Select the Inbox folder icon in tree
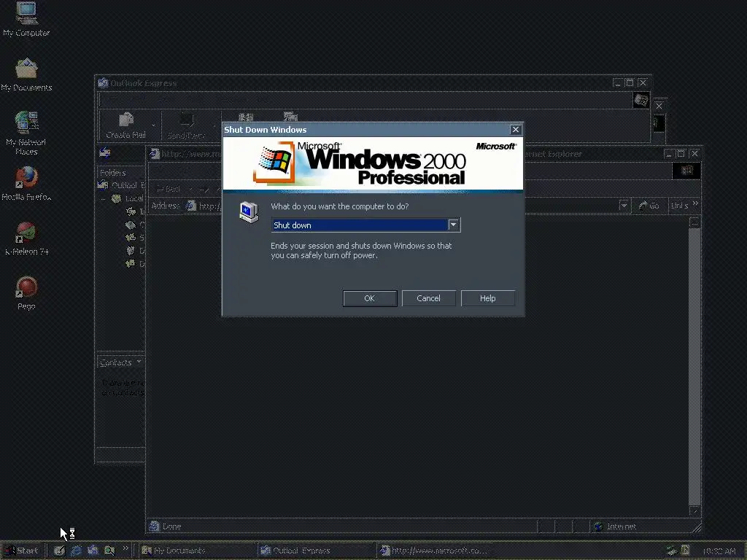The image size is (747, 560). pos(131,211)
